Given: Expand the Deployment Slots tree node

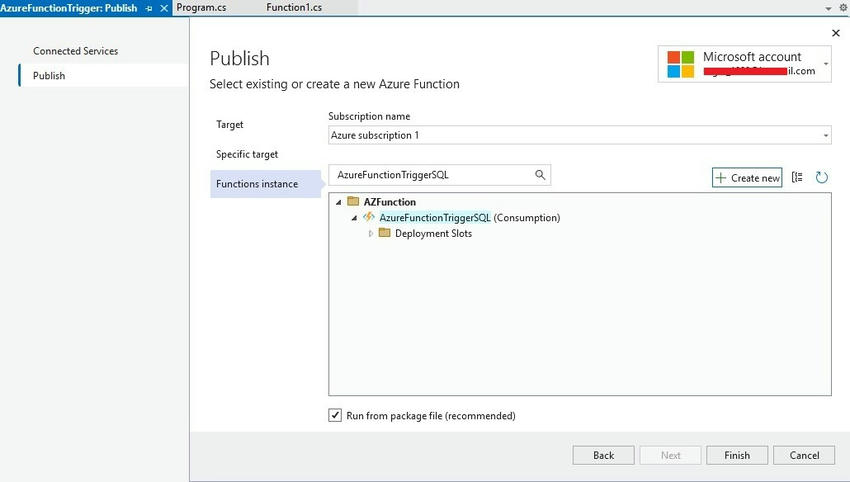Looking at the screenshot, I should 371,233.
